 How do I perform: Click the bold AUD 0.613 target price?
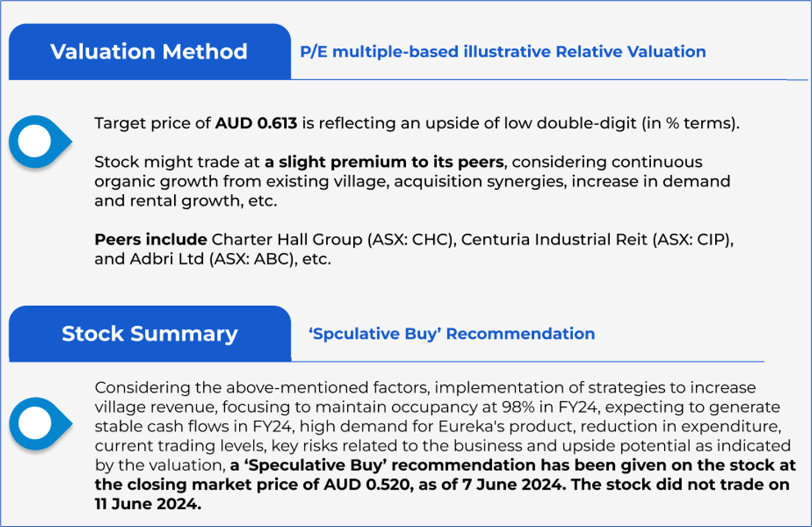[x=256, y=123]
